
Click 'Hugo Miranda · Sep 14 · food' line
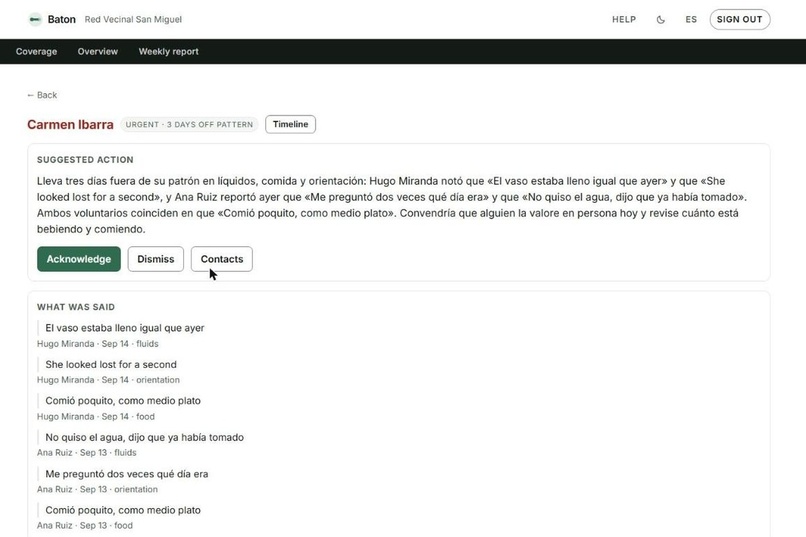point(96,417)
